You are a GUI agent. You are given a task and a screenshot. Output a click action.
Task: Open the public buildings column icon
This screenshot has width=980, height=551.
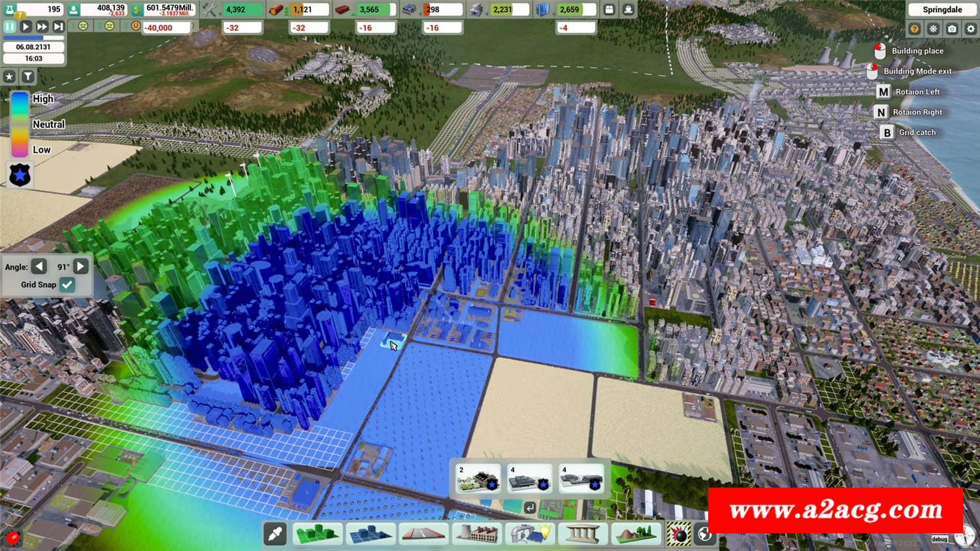(x=581, y=534)
